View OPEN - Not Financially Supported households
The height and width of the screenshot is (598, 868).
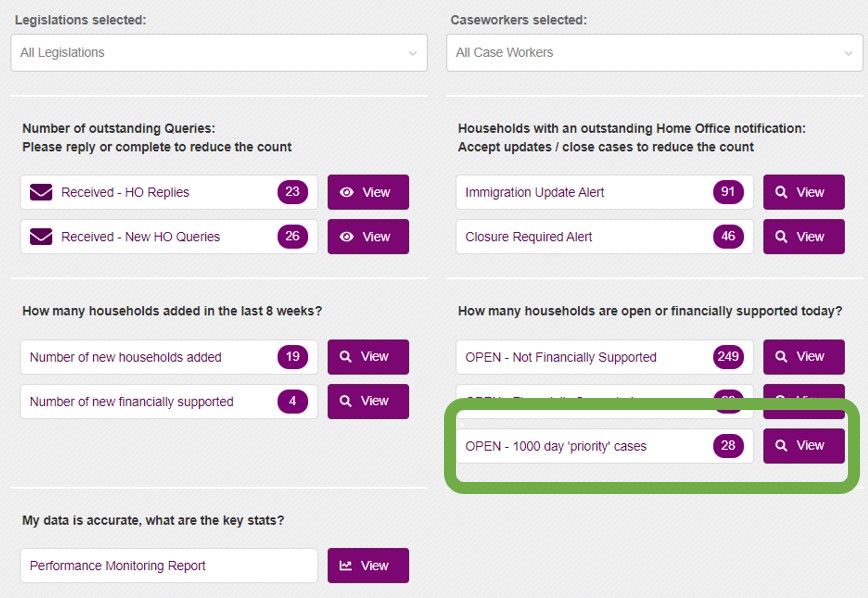803,357
